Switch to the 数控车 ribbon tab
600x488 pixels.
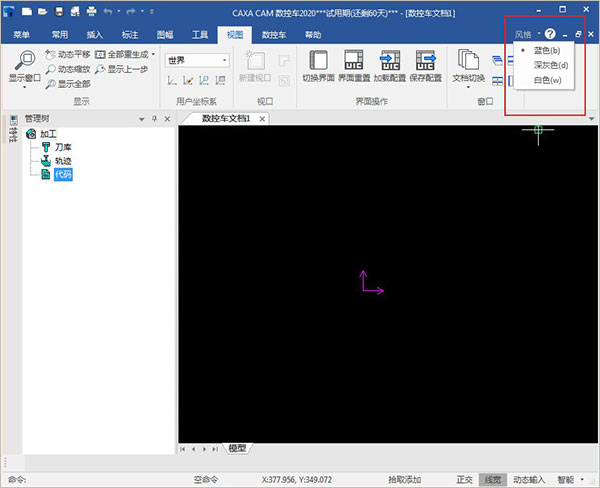click(272, 34)
